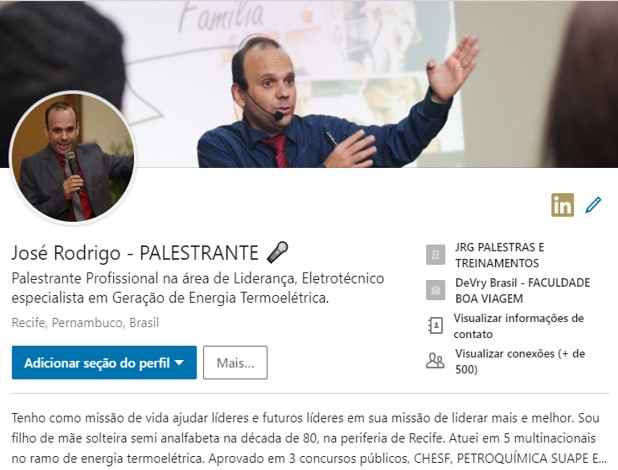Click the José Rodrigo - PALESTRANTE name heading

(x=135, y=253)
